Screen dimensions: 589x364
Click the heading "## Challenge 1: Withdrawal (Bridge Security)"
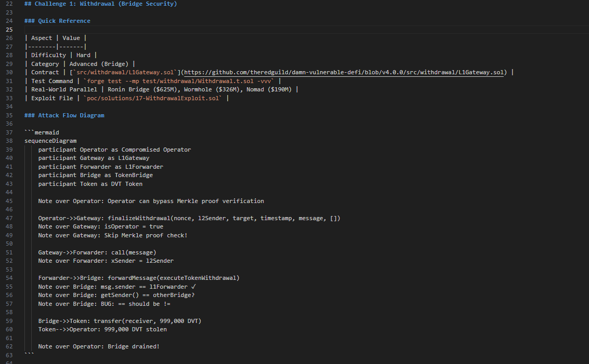point(101,4)
